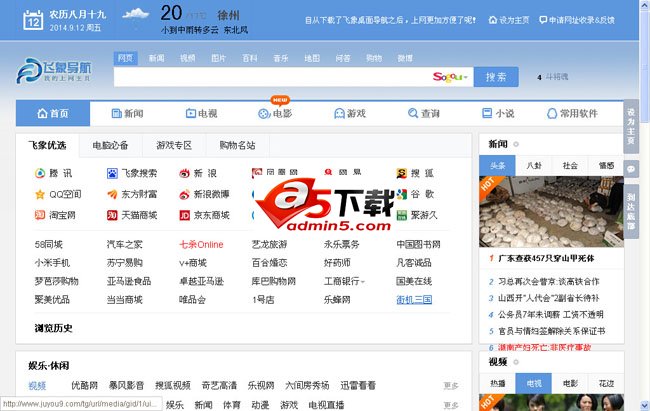Open the 街机三国 underlined link
Screen dimensions: 650x411
(x=414, y=299)
